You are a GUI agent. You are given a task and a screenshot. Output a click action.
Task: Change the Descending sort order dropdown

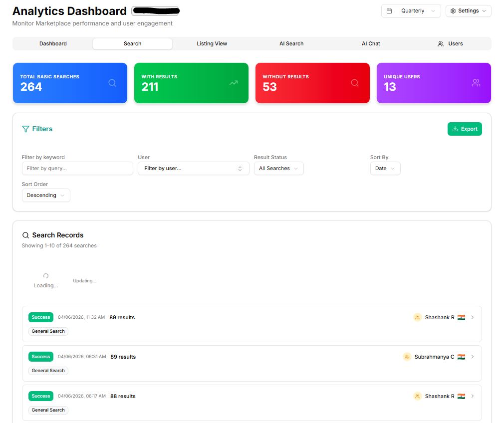[46, 196]
